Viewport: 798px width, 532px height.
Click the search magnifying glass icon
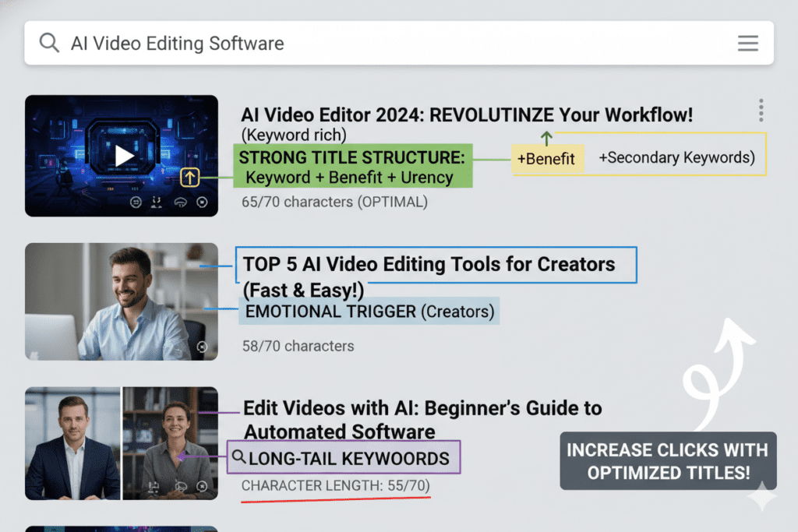[x=48, y=43]
